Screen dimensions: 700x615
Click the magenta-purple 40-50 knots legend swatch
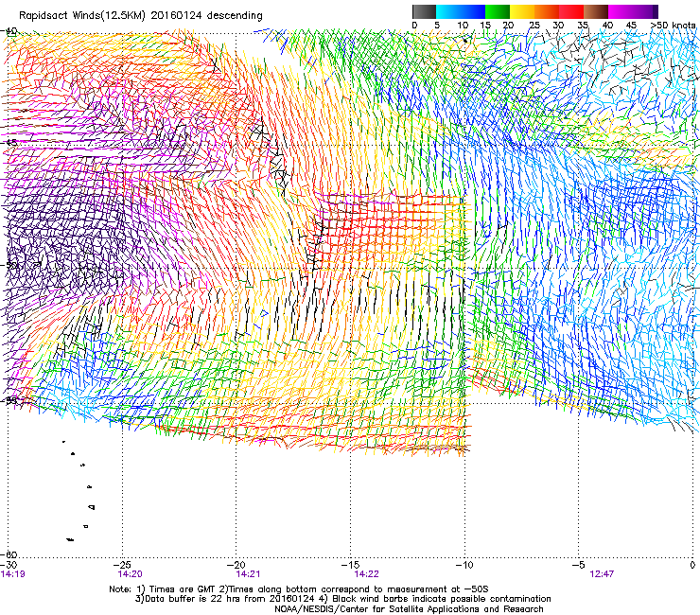click(x=633, y=11)
